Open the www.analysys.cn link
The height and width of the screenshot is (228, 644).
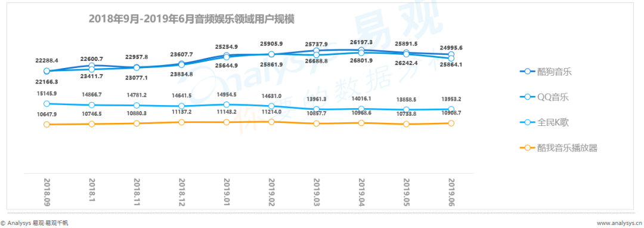[x=620, y=223]
